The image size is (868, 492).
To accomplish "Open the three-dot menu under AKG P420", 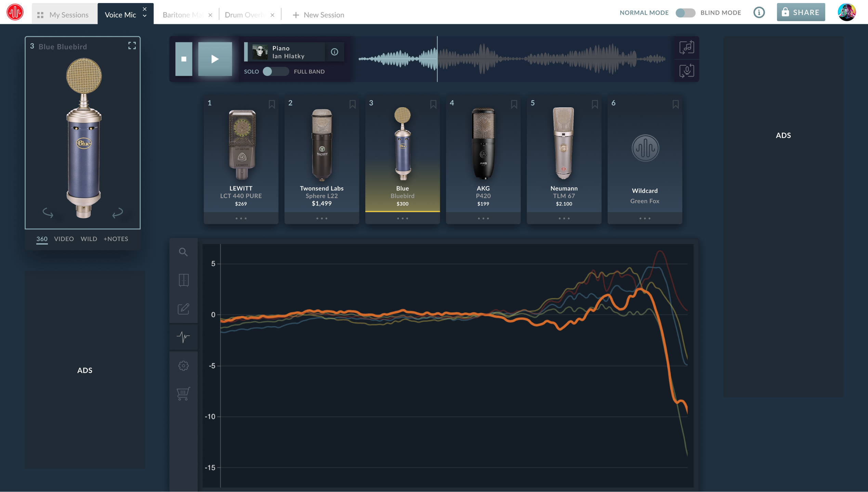I will [483, 218].
